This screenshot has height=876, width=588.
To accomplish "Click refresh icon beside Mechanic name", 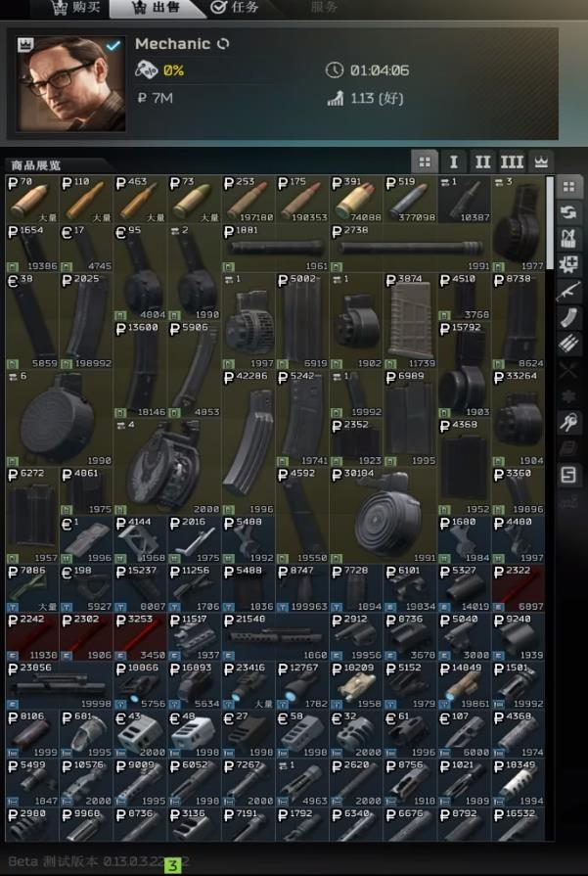I will [x=224, y=44].
